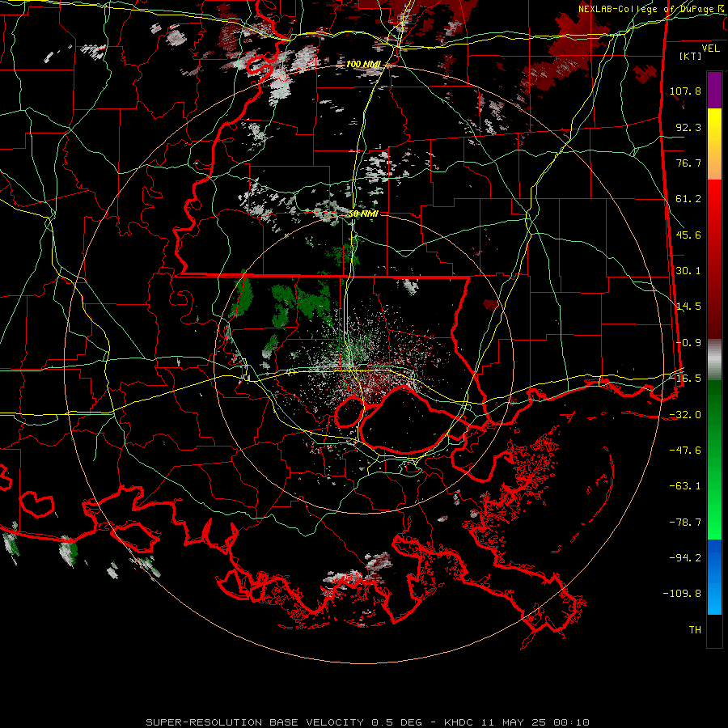Select the -109.8 scale value

[x=683, y=594]
